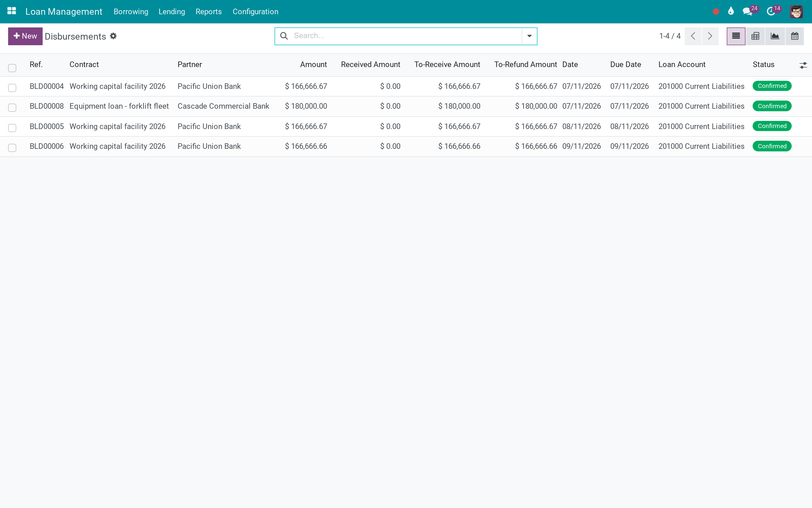Sort by To-Receive Amount column header

447,65
